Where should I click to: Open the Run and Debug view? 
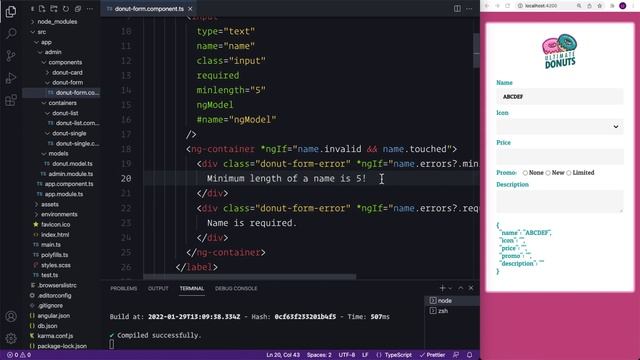(x=11, y=78)
